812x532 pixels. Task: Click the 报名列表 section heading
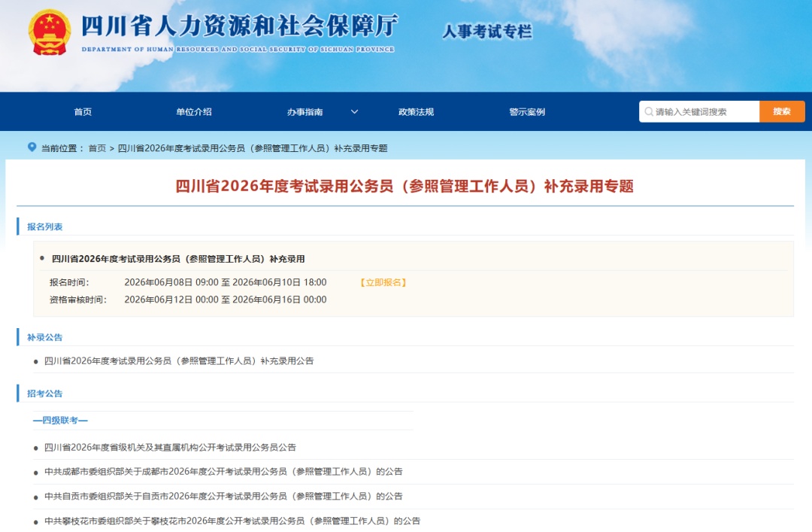pyautogui.click(x=44, y=226)
